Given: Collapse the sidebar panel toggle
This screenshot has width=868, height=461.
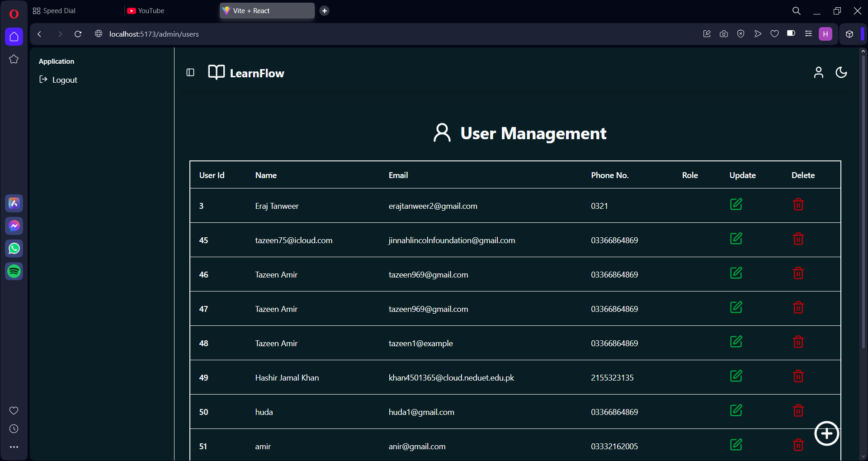Looking at the screenshot, I should click(x=190, y=73).
